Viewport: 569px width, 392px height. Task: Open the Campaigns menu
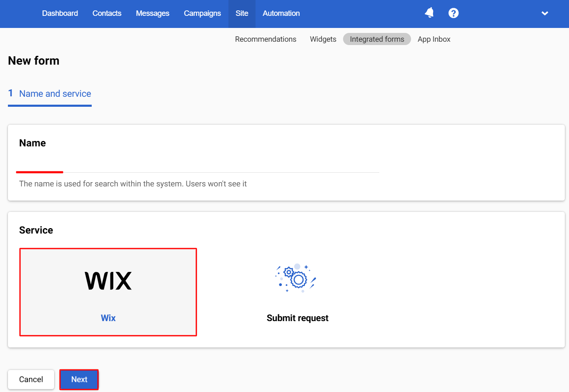point(203,13)
